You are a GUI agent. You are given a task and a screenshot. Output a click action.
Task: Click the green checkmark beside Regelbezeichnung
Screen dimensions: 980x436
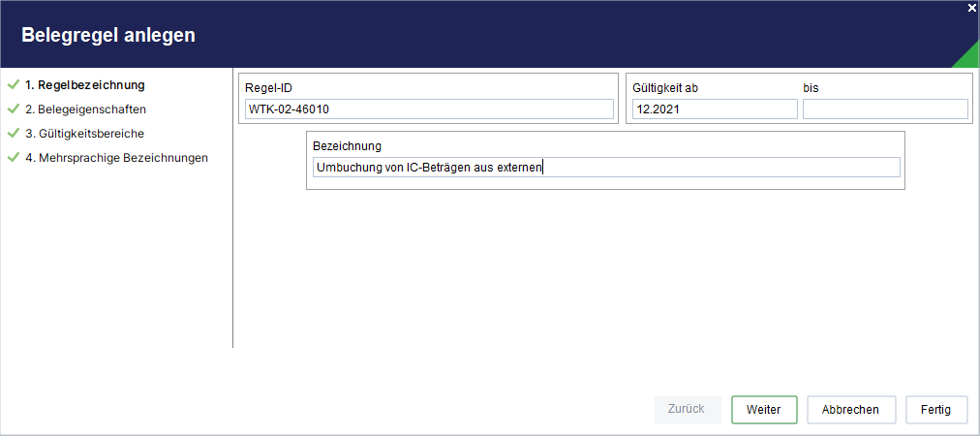[x=14, y=84]
